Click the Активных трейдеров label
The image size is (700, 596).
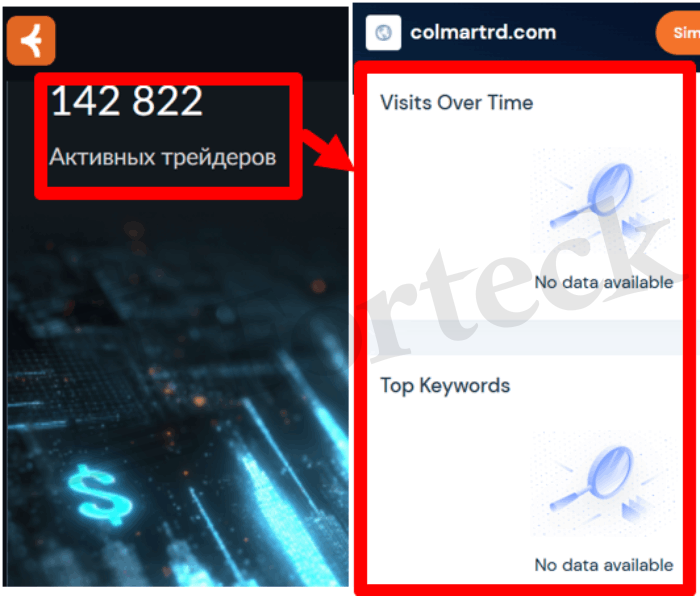coord(162,157)
